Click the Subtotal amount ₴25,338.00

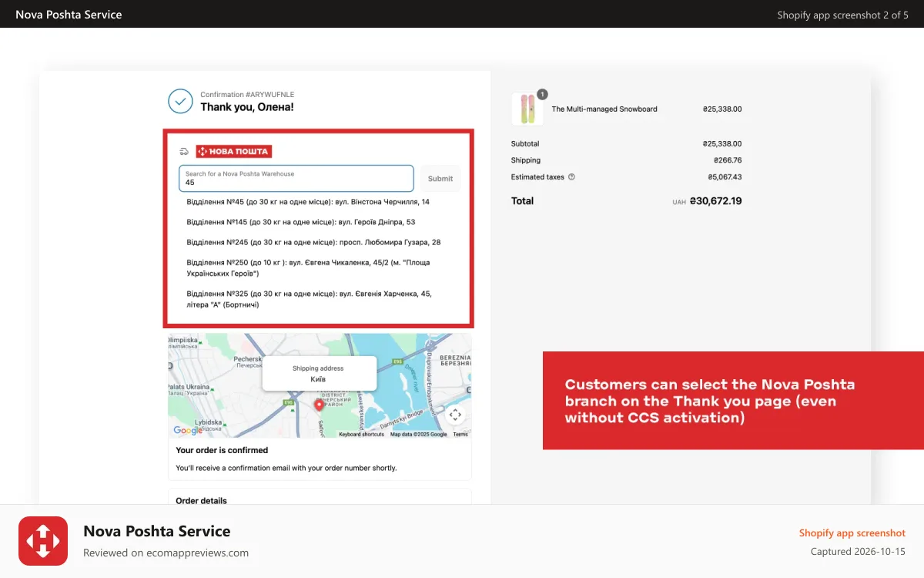[x=722, y=144]
